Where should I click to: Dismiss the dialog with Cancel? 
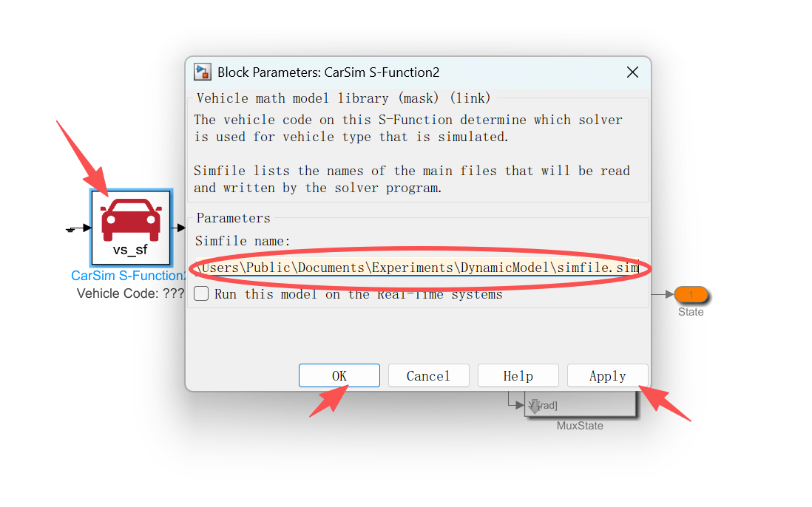pos(428,375)
